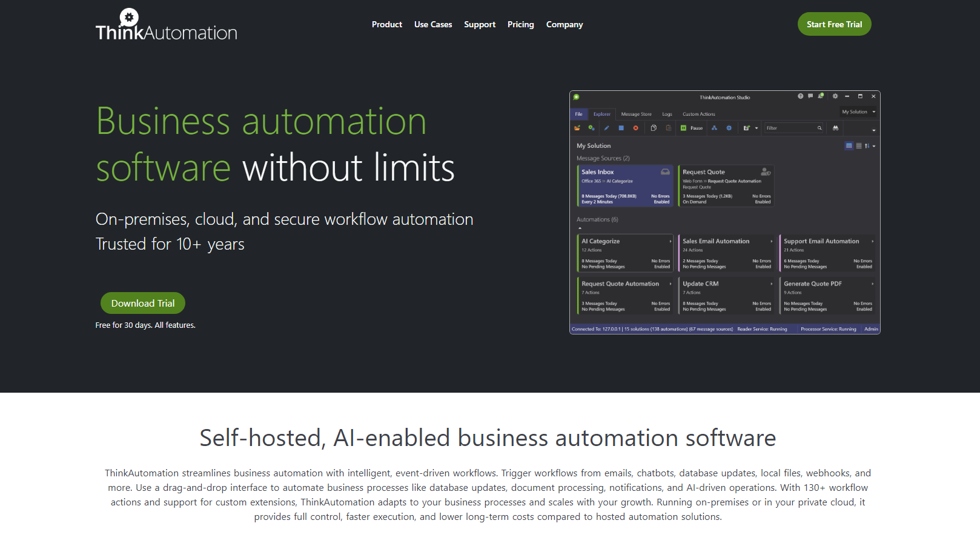Pause processing with the Pause button
This screenshot has height=546, width=980.
click(692, 128)
